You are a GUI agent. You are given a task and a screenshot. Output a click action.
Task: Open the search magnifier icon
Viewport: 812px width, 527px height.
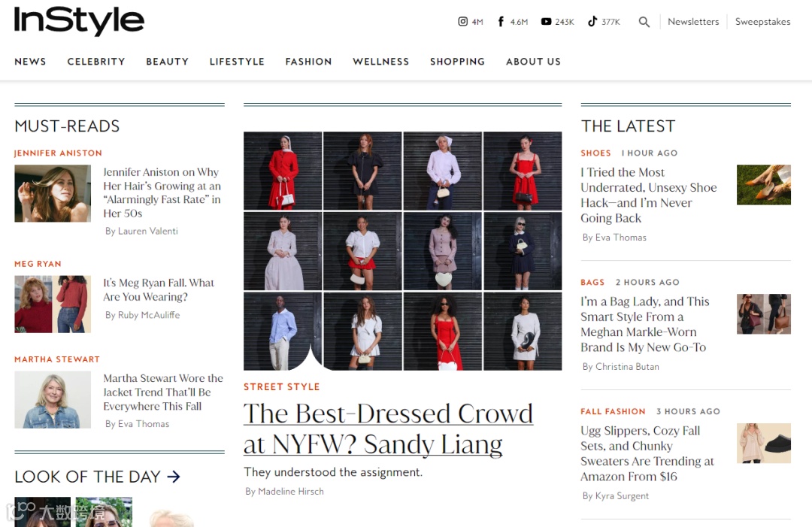click(644, 22)
